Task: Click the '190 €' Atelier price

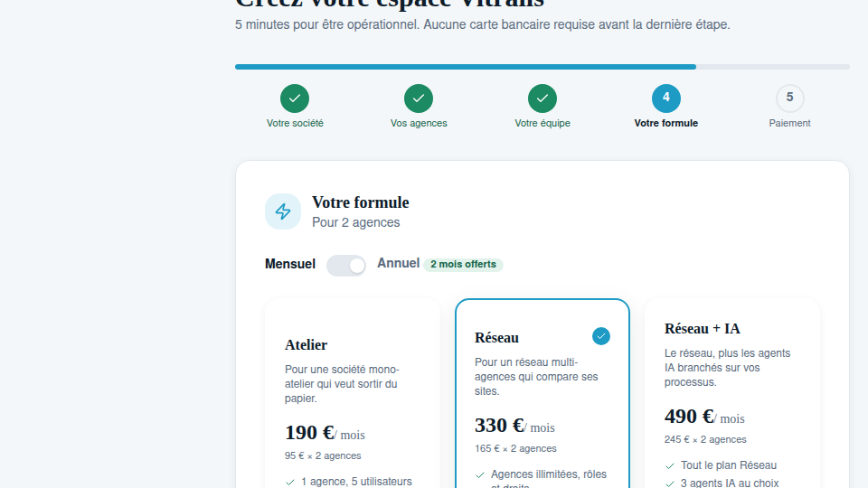Action: coord(309,433)
